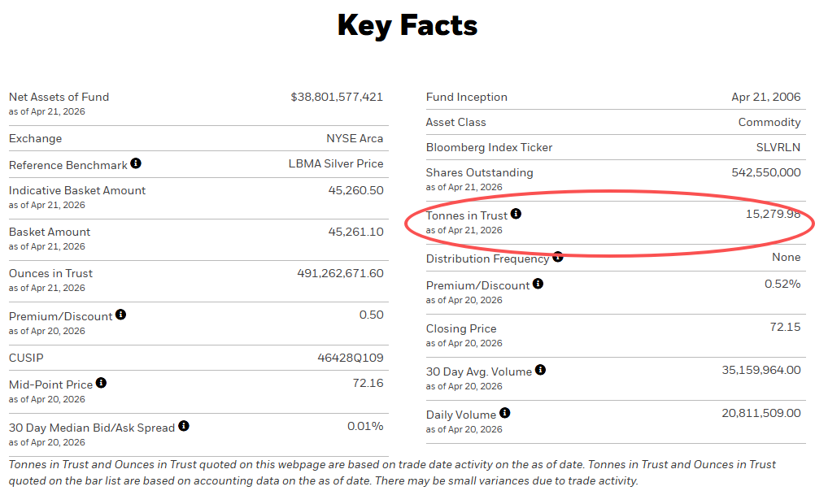This screenshot has width=815, height=504.
Task: Click info icon beside 30 Day Median Bid/Ask Spread
Action: pos(184,426)
